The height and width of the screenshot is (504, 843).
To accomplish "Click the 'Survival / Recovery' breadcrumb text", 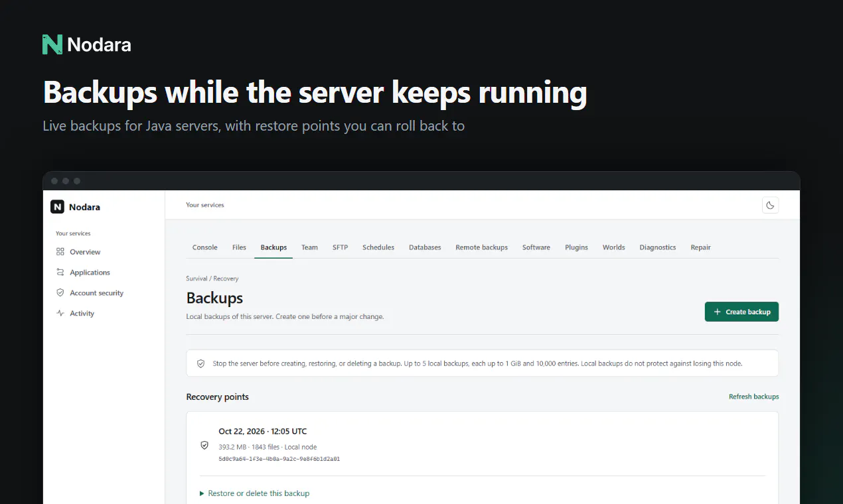I will pyautogui.click(x=212, y=279).
